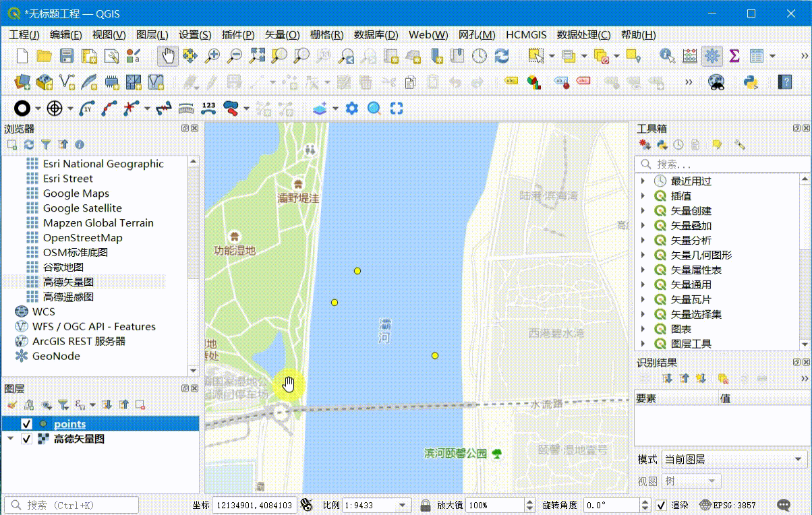The width and height of the screenshot is (812, 515).
Task: Open the 数据处理(C) menu
Action: [583, 35]
